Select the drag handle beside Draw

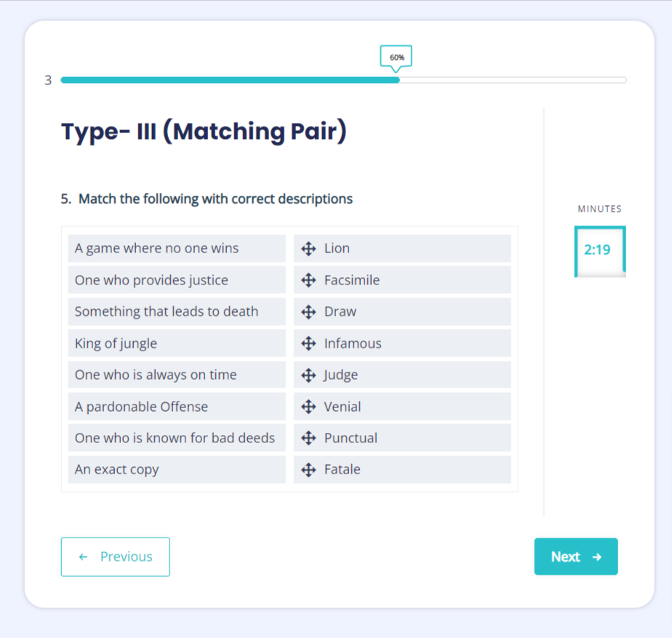point(308,312)
